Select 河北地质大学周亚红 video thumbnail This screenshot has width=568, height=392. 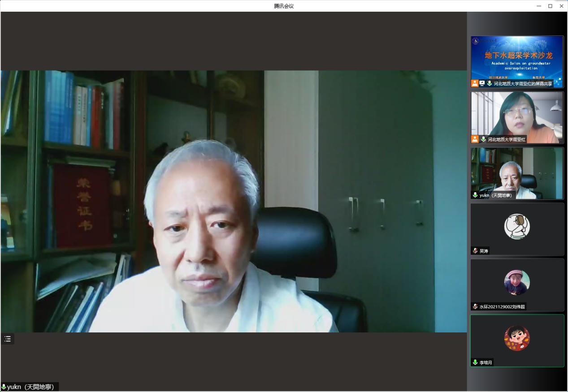tap(517, 114)
